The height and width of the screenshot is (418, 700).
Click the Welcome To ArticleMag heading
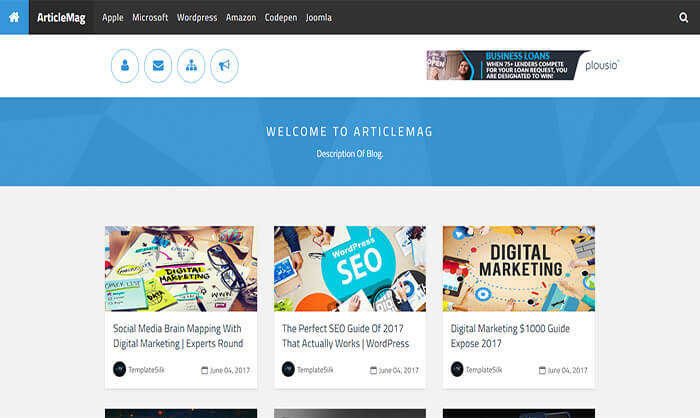[x=350, y=131]
